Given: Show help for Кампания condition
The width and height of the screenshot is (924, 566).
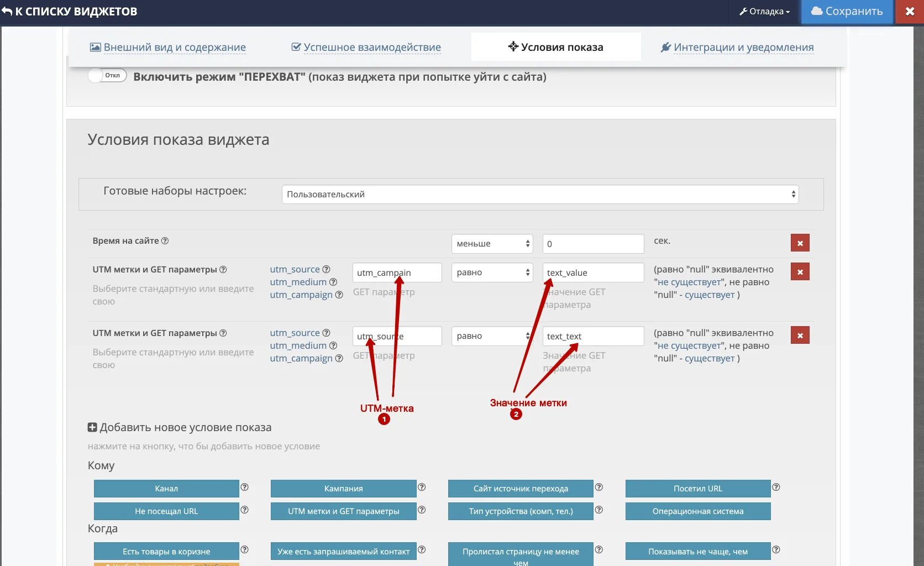Looking at the screenshot, I should pyautogui.click(x=422, y=487).
